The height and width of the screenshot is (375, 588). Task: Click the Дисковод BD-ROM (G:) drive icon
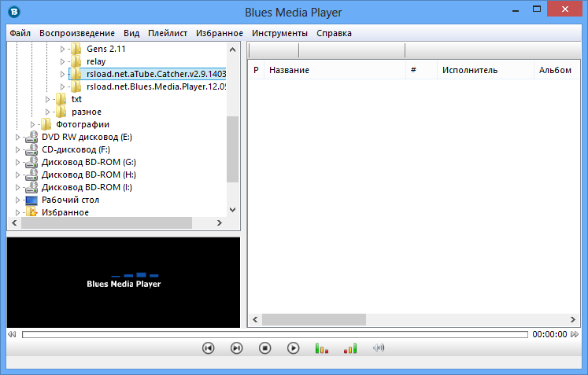(31, 162)
